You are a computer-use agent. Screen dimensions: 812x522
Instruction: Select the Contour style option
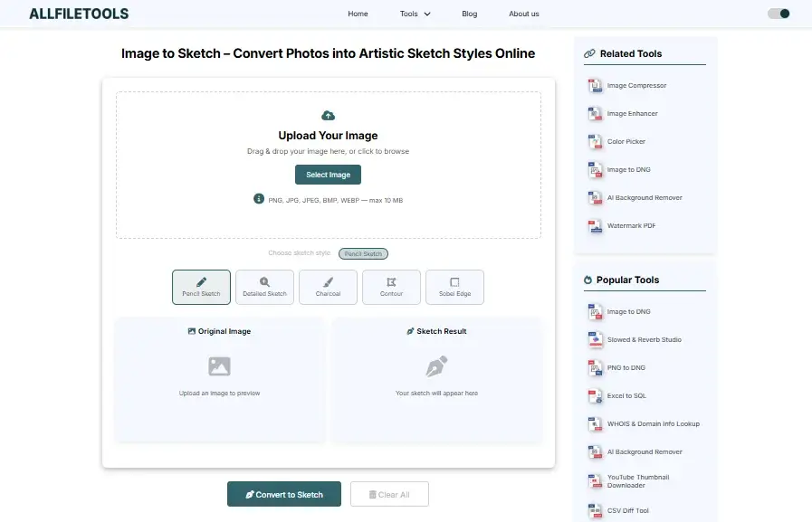(391, 287)
